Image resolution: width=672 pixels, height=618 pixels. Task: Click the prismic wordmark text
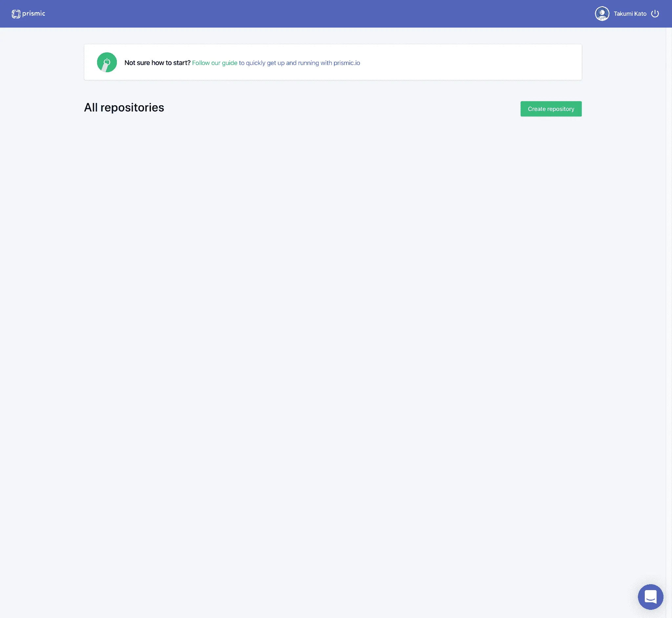[33, 13]
